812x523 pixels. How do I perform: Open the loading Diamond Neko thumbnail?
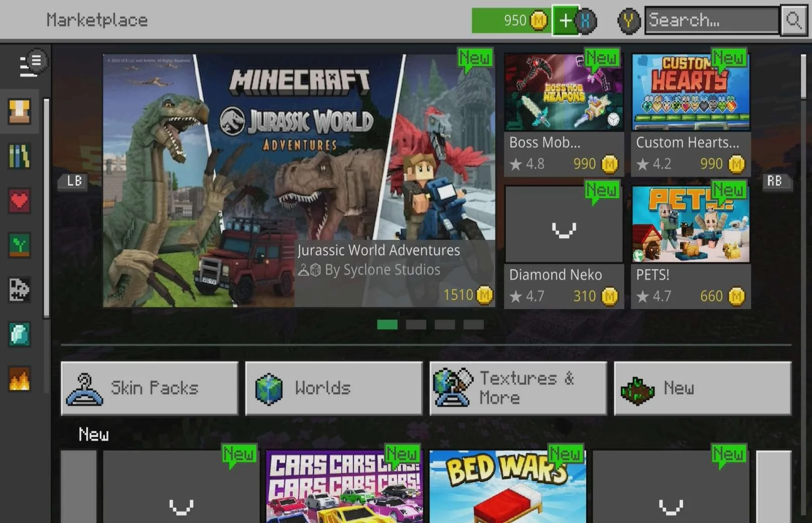tap(564, 225)
